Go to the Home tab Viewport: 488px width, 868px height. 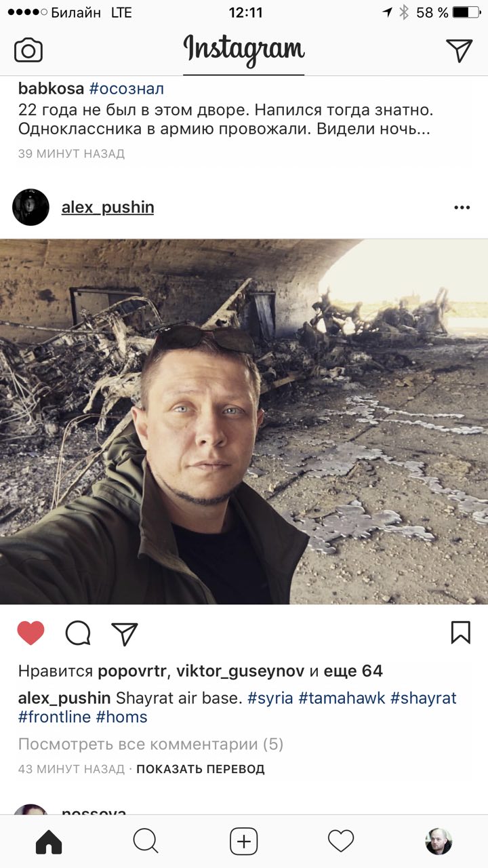point(49,842)
